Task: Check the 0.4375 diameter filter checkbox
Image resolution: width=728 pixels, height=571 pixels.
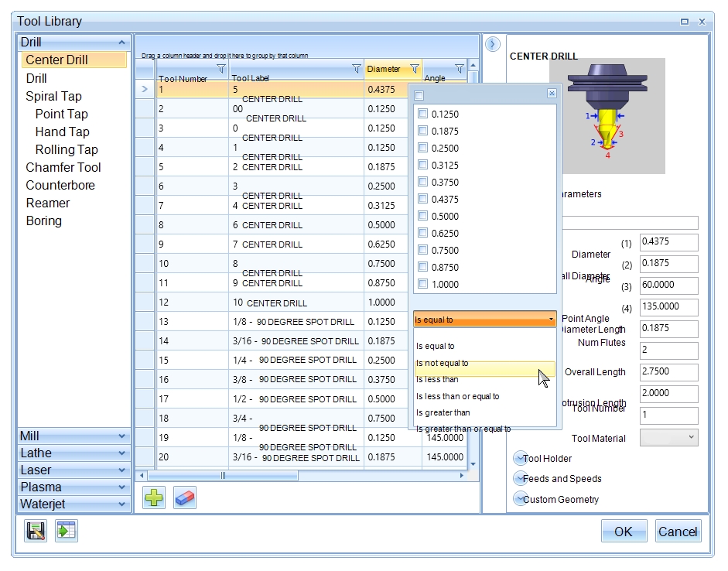Action: (422, 199)
